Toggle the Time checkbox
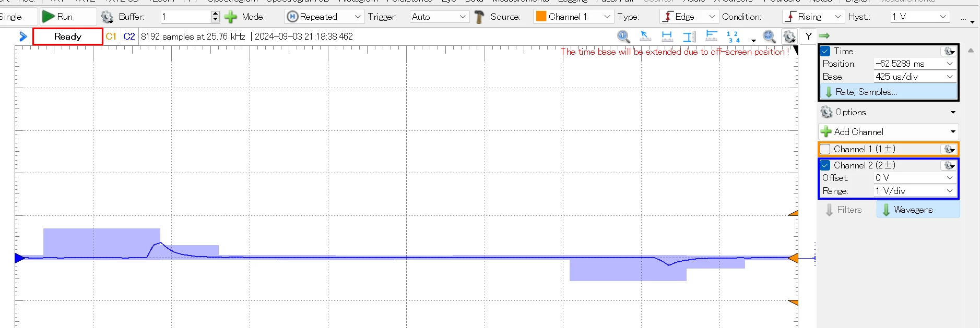Image resolution: width=980 pixels, height=328 pixels. [825, 51]
